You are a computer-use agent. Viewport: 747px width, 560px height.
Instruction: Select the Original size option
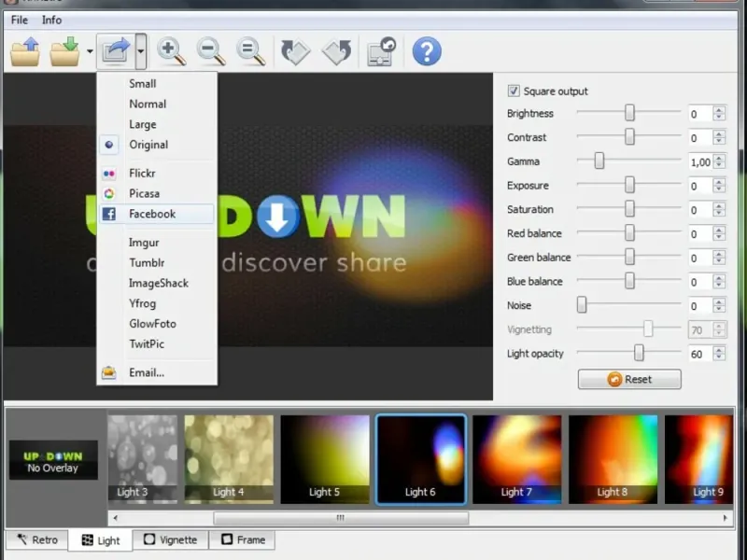148,145
